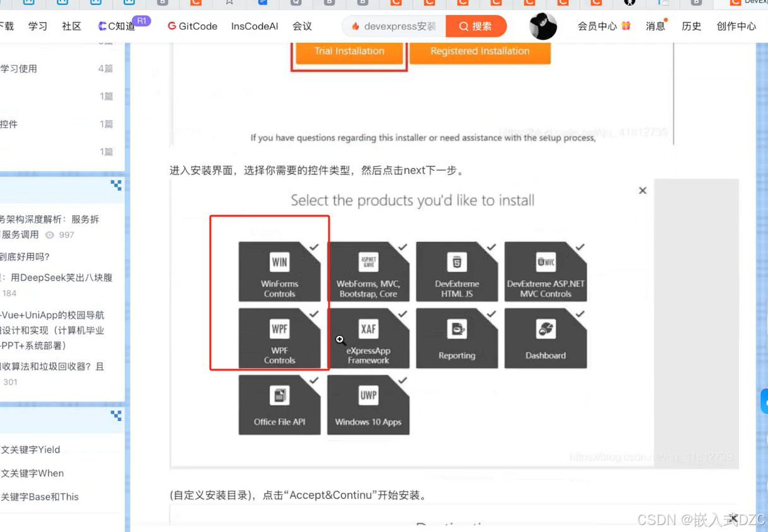
Task: Open 历史 history in the header
Action: 692,27
